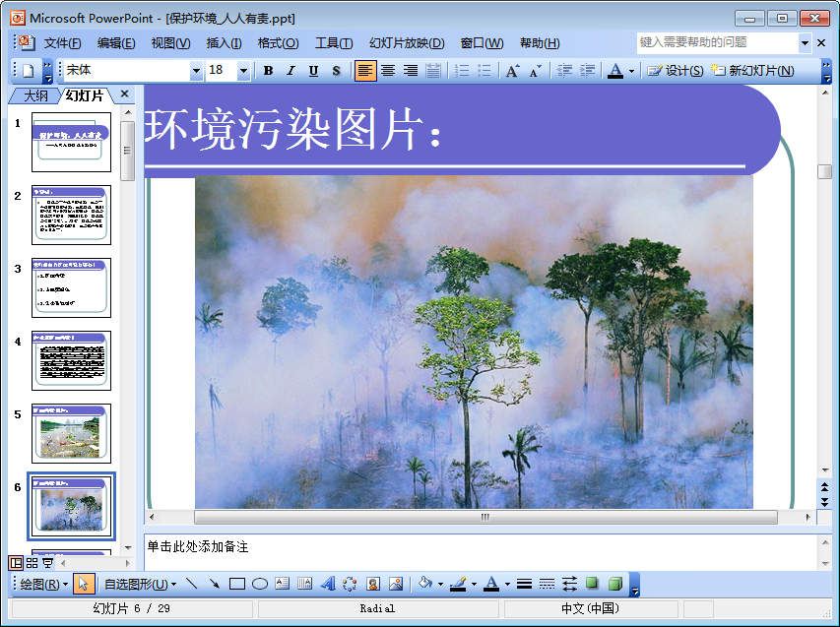Open the 宋体 font name dropdown
The width and height of the screenshot is (840, 627).
click(x=196, y=71)
